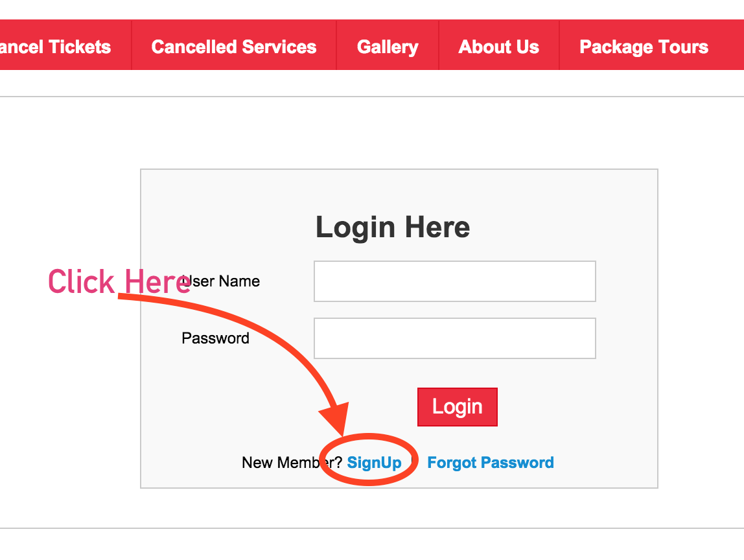
Task: Navigate to About Us
Action: 498,46
